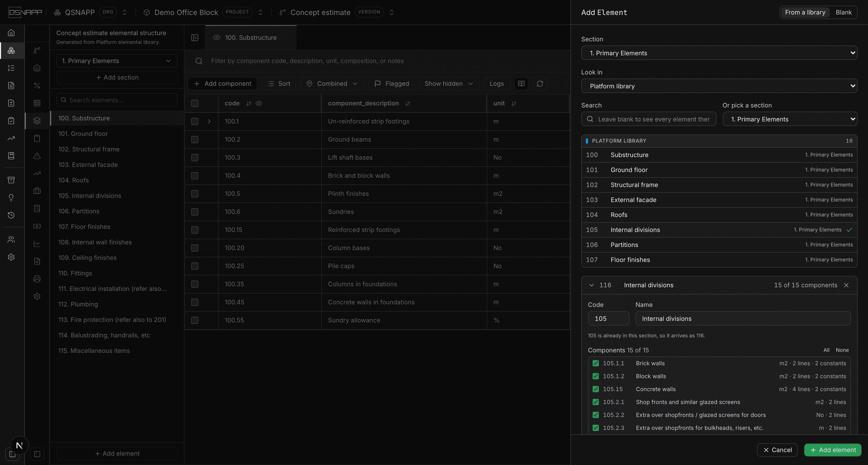868x465 pixels.
Task: Click the home icon in the left rail
Action: click(x=11, y=33)
